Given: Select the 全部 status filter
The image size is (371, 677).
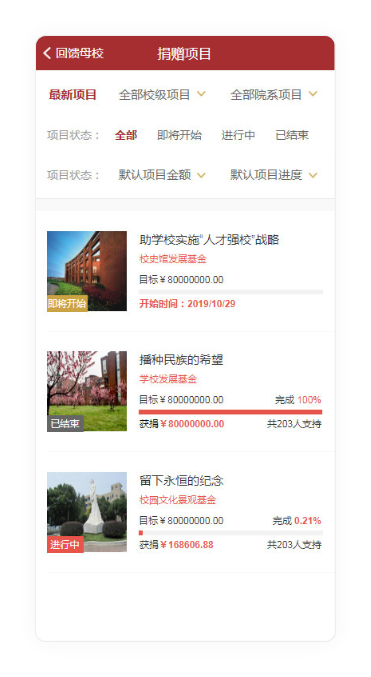Looking at the screenshot, I should pos(126,135).
